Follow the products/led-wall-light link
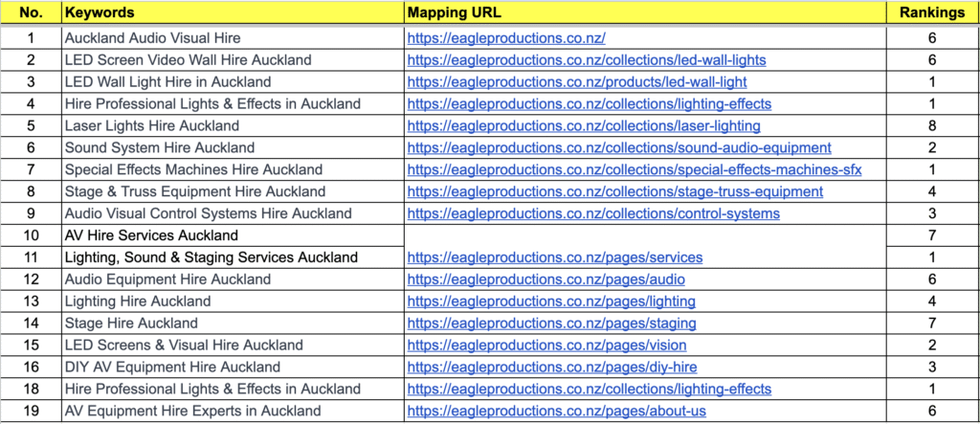The height and width of the screenshot is (424, 980). (577, 82)
